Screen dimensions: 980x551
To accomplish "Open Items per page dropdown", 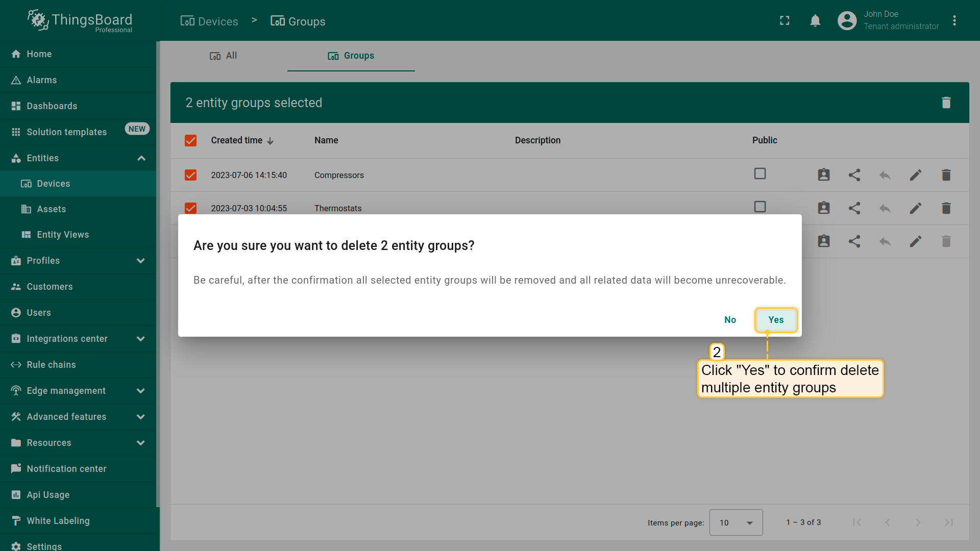I will coord(736,522).
